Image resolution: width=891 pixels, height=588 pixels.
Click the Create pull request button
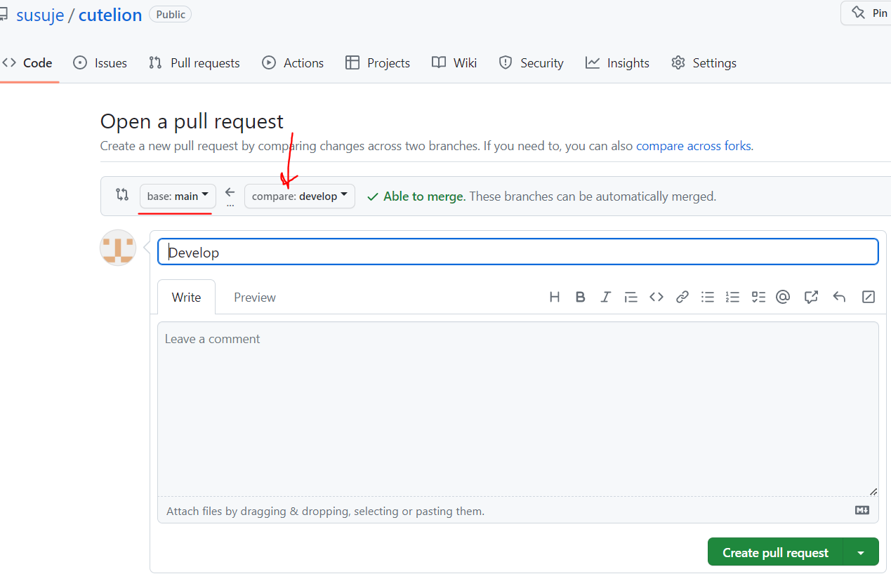(x=776, y=552)
